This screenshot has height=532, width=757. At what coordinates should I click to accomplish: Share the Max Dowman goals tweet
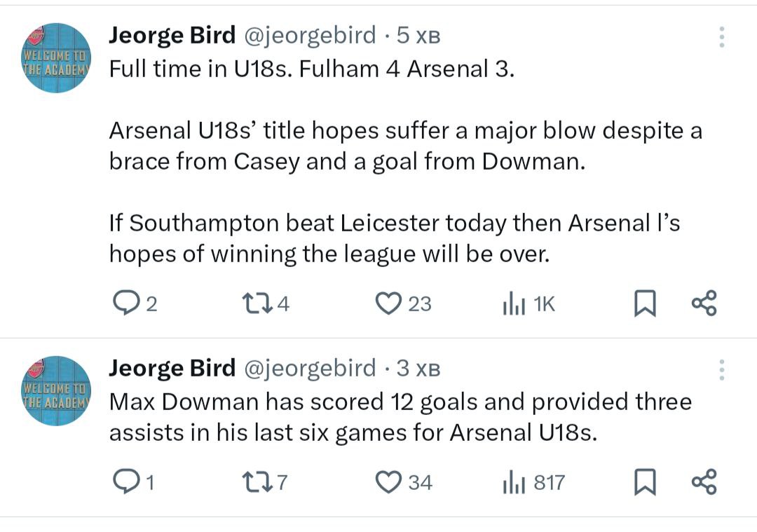704,482
